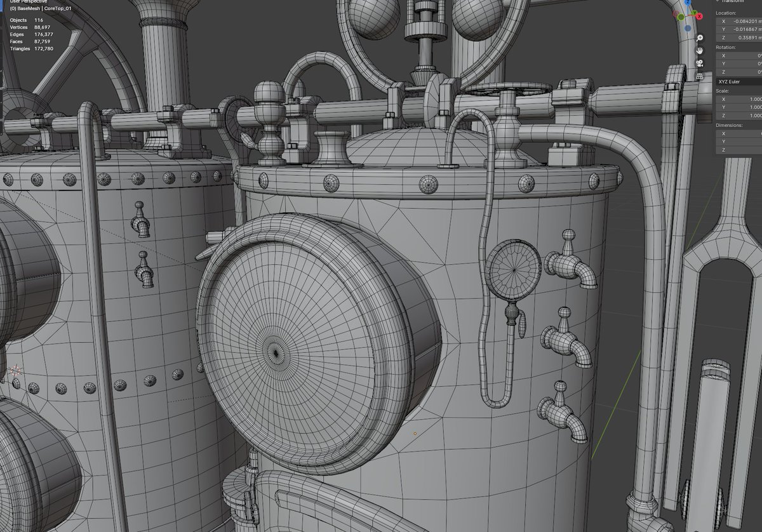The height and width of the screenshot is (532, 762).
Task: Click the unlabeled faint red gizmo circle
Action: (676, 13)
